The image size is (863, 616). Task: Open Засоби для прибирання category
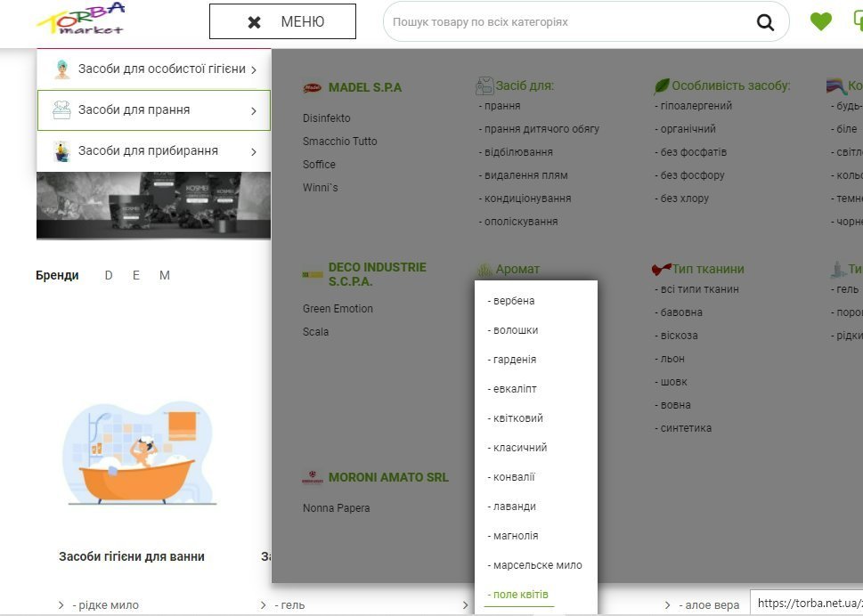pyautogui.click(x=154, y=151)
